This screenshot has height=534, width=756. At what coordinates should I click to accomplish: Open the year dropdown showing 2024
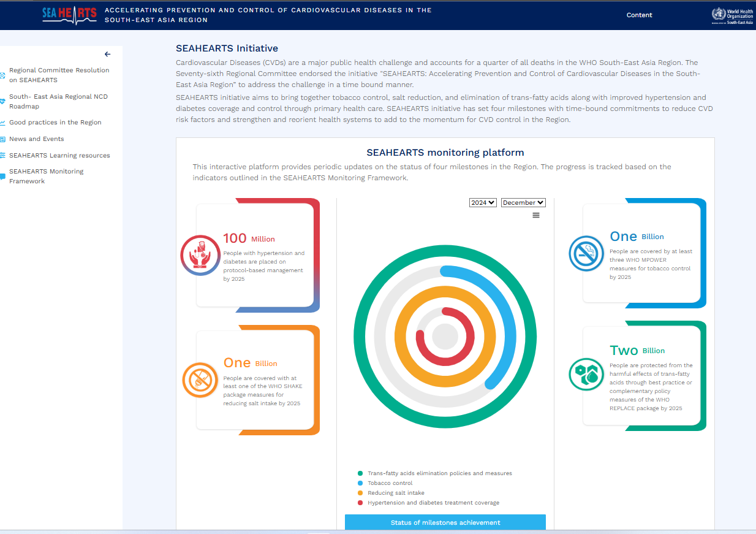(483, 202)
